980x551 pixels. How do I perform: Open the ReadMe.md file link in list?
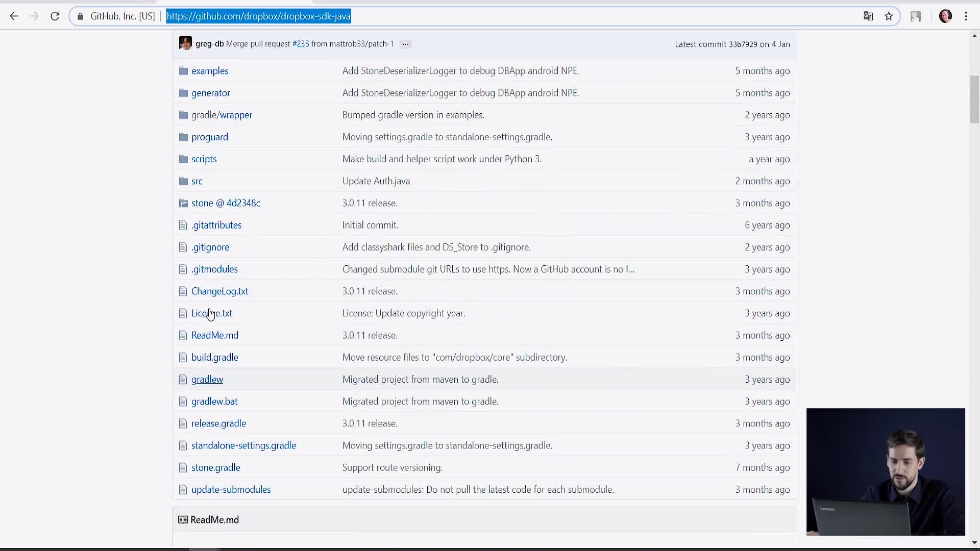(x=215, y=335)
